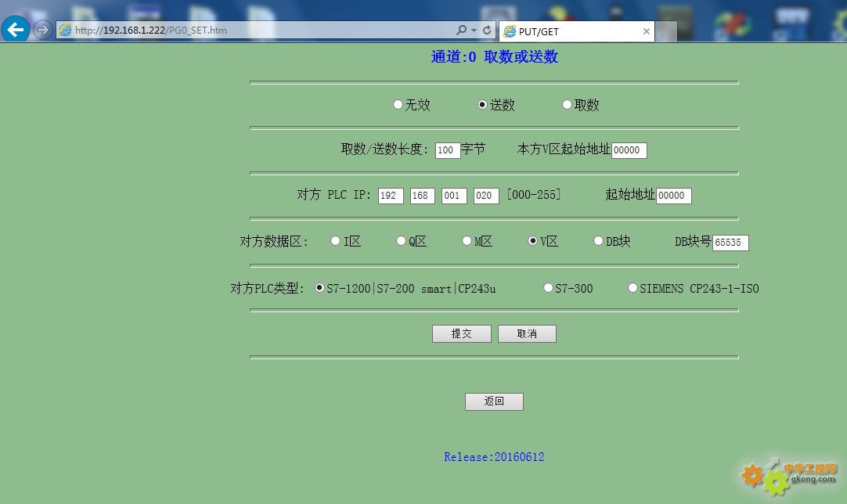Select the M区 data area radio
The width and height of the screenshot is (847, 504).
tap(467, 241)
